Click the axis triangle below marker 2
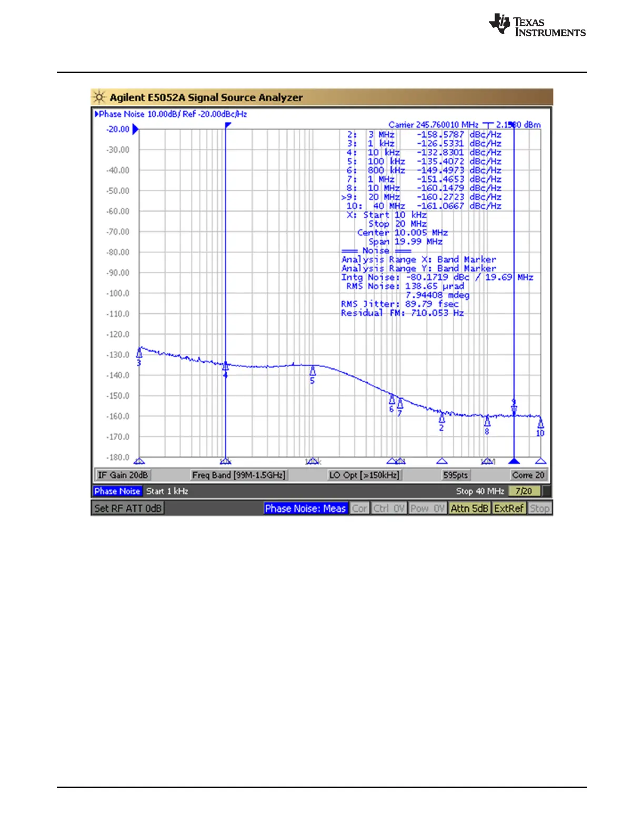The image size is (644, 834). [442, 461]
